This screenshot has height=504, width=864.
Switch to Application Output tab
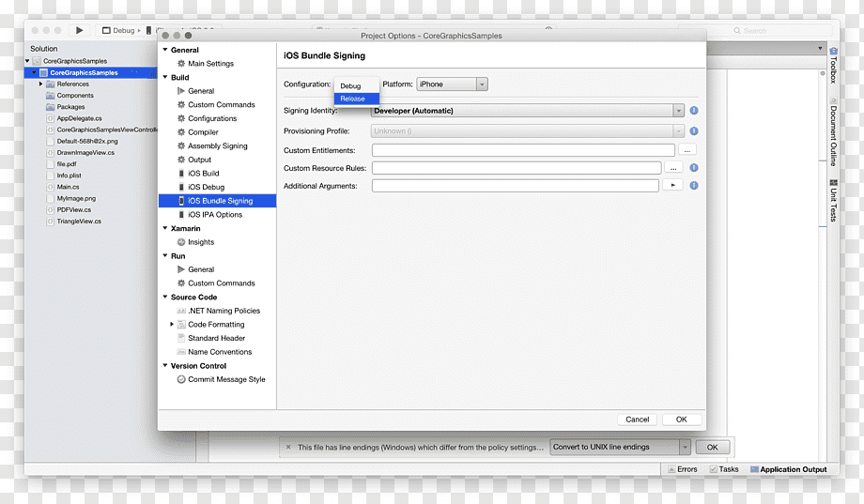click(789, 469)
